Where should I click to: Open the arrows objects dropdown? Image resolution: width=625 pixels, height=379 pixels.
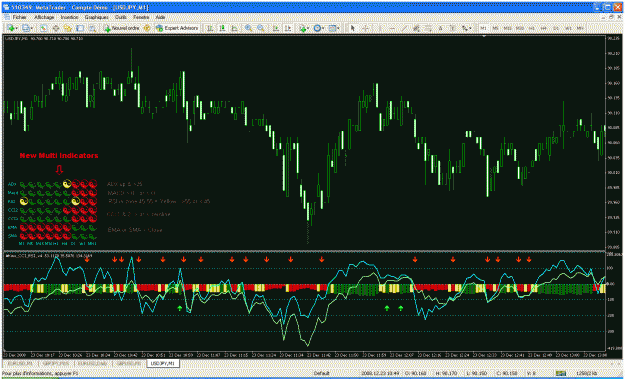click(x=466, y=28)
